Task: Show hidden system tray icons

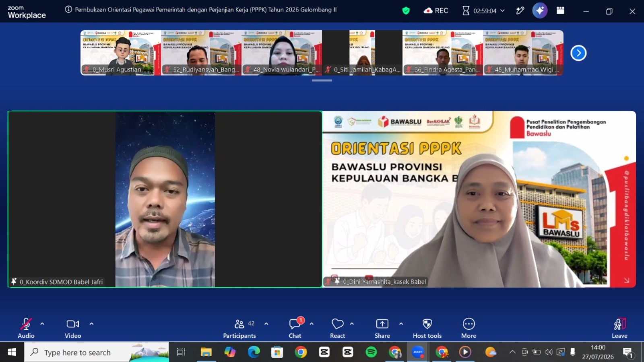Action: click(x=512, y=352)
